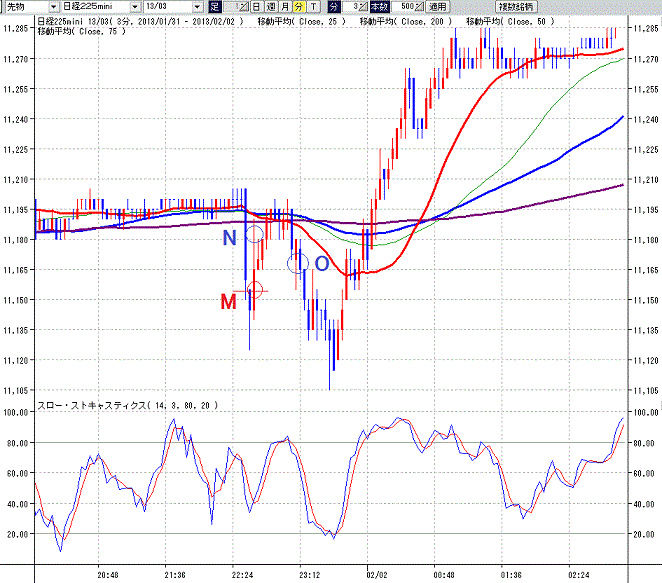
Task: Click the 足 label button
Action: click(215, 7)
